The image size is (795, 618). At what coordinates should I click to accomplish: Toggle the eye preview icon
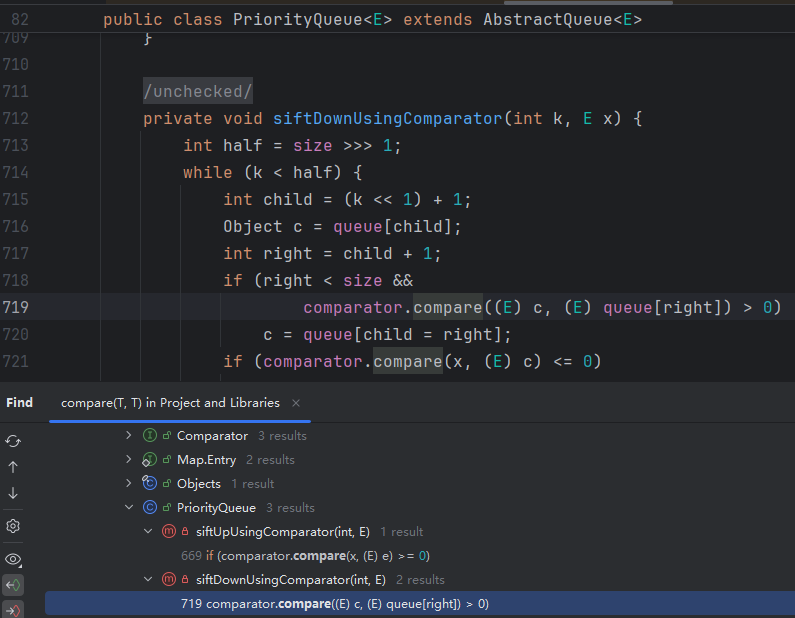[13, 559]
